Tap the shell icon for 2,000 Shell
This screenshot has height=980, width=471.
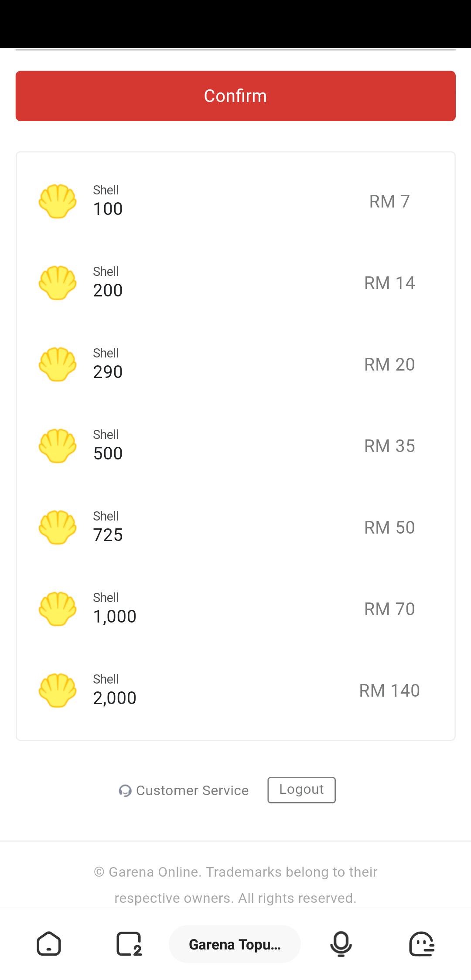(x=58, y=690)
